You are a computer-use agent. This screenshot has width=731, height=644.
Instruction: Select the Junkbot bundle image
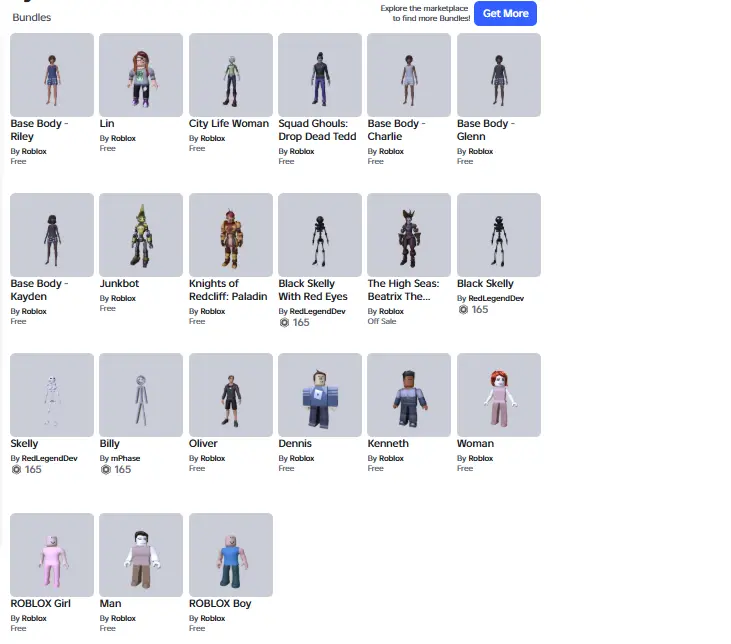click(x=141, y=235)
